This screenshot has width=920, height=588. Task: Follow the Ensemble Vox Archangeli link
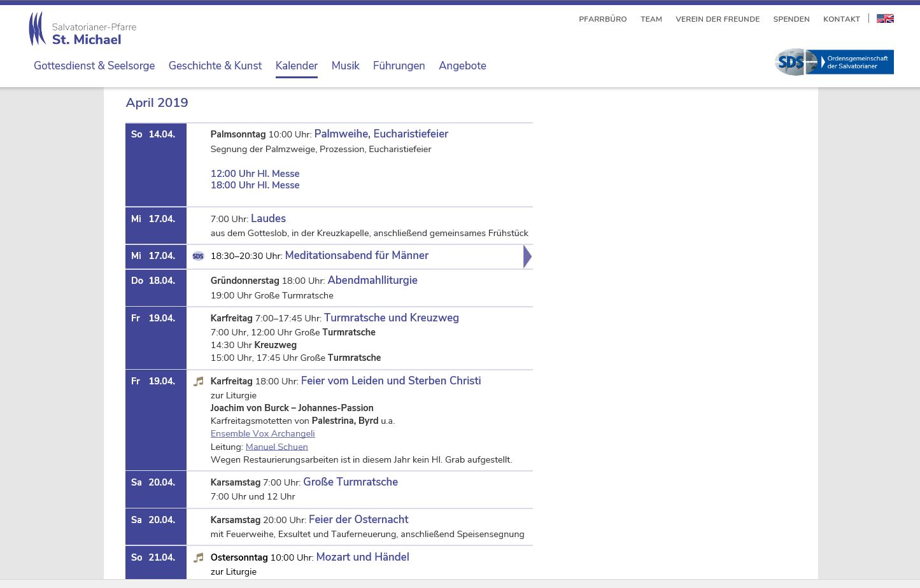pos(262,434)
